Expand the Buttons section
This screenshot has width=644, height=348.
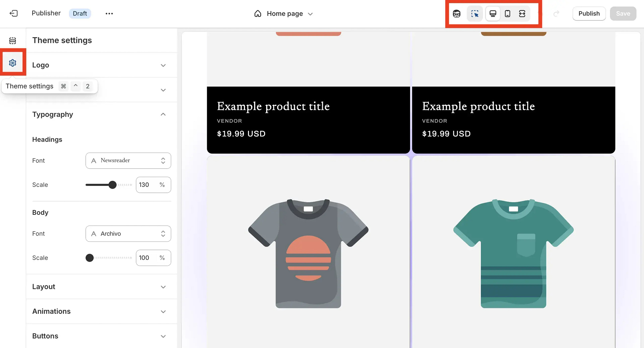pyautogui.click(x=101, y=336)
